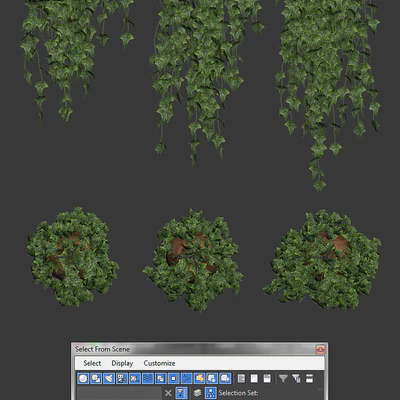Click the Display Space Warps wave icon
The width and height of the screenshot is (400, 400).
click(148, 378)
